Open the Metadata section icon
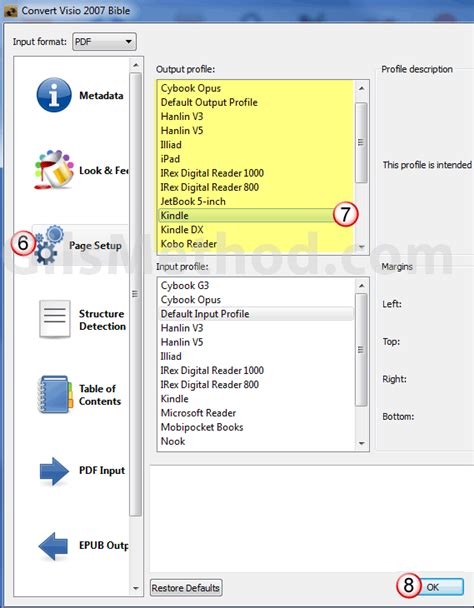474x608 pixels. click(54, 95)
